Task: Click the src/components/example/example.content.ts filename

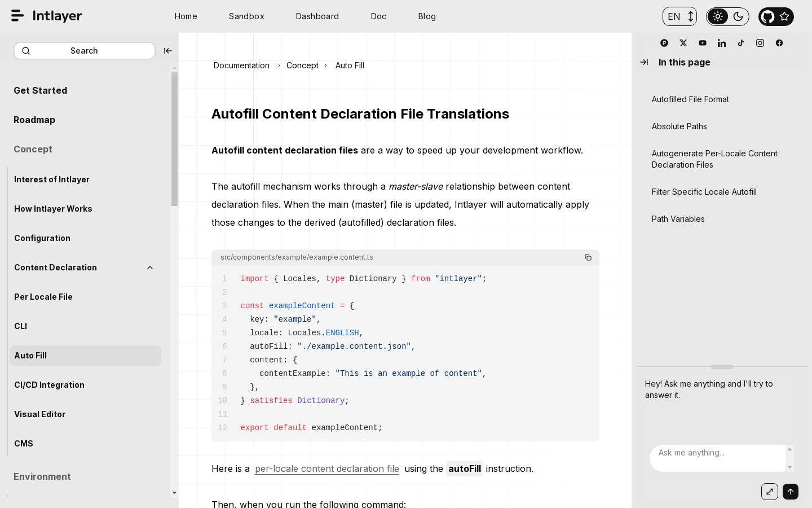Action: (x=297, y=257)
